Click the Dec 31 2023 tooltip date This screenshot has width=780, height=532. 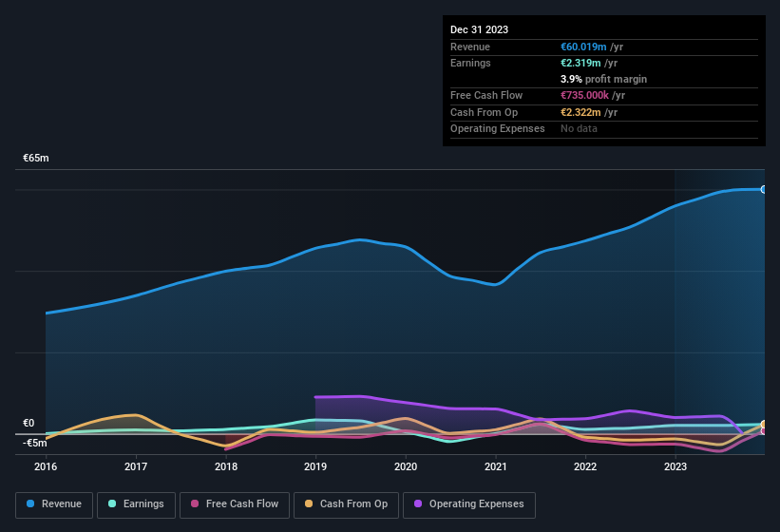[479, 29]
